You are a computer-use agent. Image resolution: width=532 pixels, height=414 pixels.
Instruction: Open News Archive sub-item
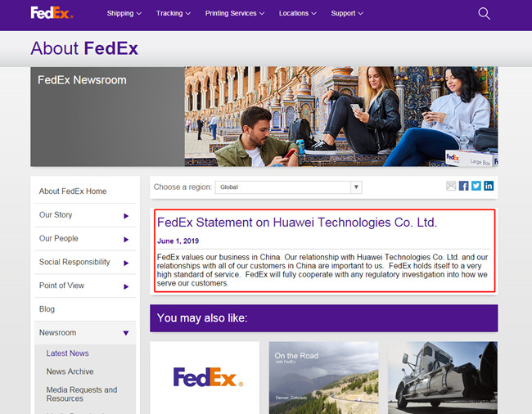coord(70,371)
